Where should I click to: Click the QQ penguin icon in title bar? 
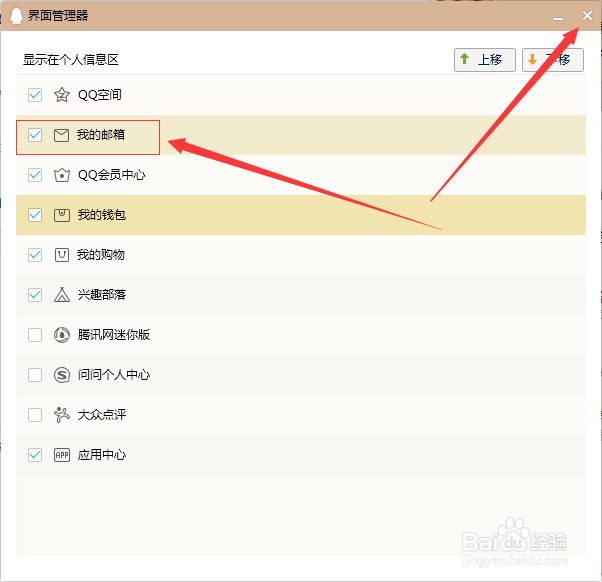[16, 16]
